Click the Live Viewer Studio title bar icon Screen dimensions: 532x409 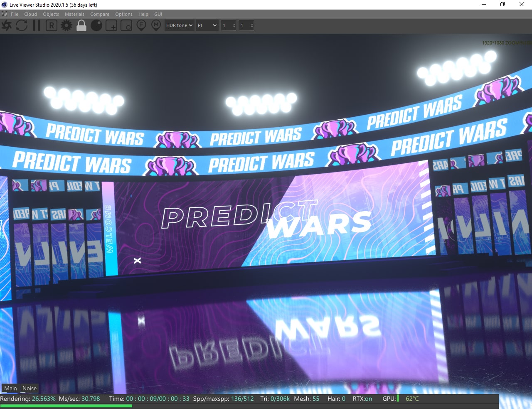click(4, 5)
